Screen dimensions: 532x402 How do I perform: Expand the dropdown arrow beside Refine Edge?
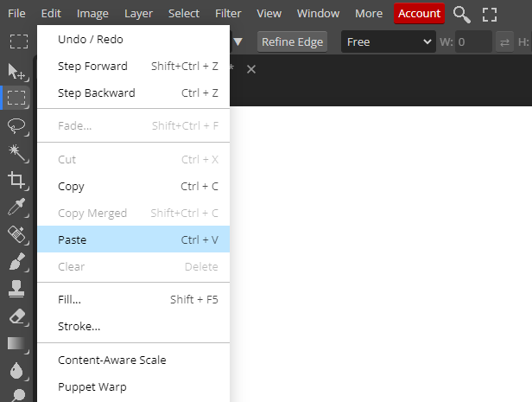[238, 41]
